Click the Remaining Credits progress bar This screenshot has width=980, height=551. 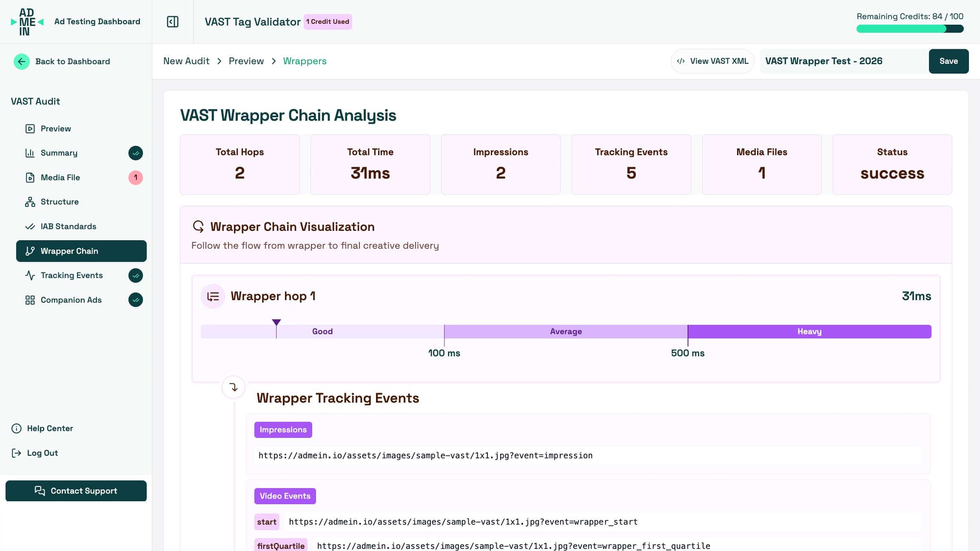(910, 29)
